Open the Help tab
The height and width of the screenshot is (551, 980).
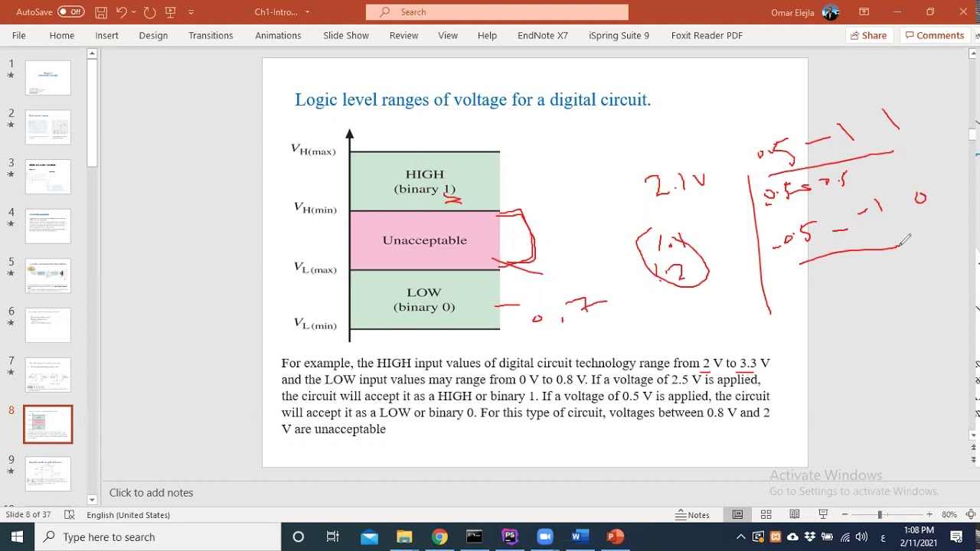click(x=487, y=35)
